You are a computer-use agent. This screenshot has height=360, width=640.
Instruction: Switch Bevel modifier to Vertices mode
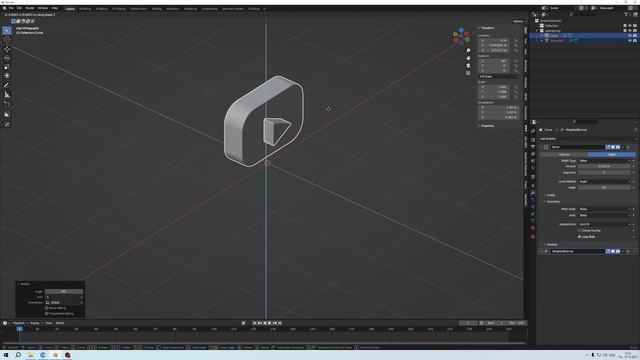click(564, 155)
